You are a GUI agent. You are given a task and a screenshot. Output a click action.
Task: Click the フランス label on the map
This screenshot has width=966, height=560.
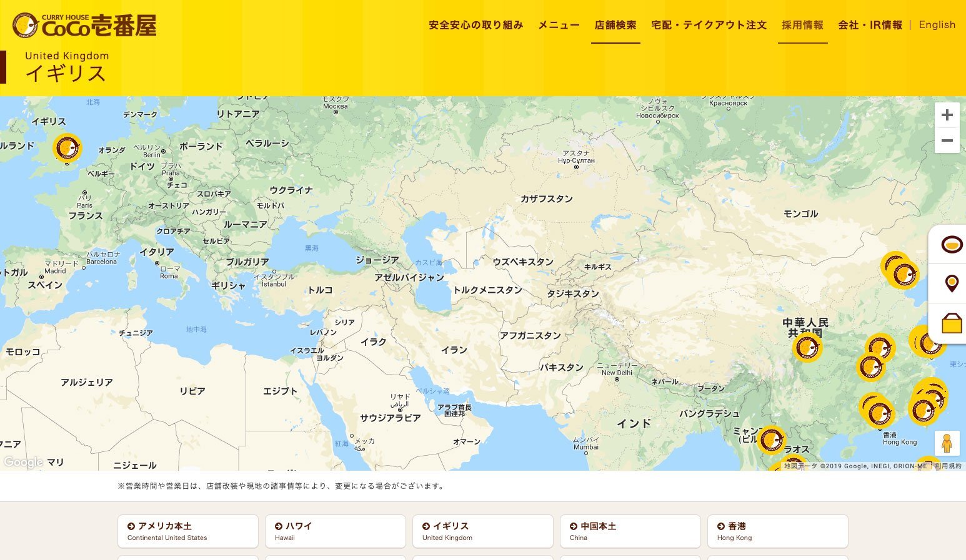tap(86, 215)
